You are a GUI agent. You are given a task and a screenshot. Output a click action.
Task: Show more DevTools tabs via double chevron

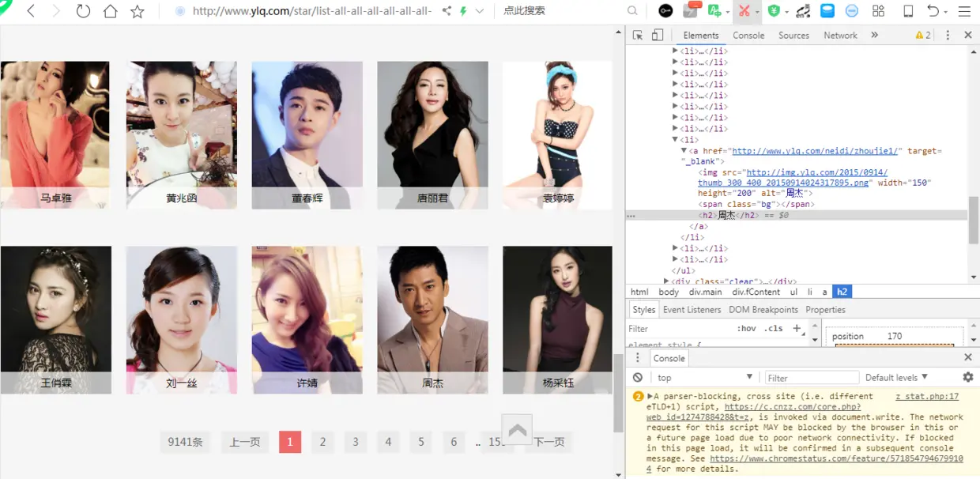pyautogui.click(x=875, y=35)
